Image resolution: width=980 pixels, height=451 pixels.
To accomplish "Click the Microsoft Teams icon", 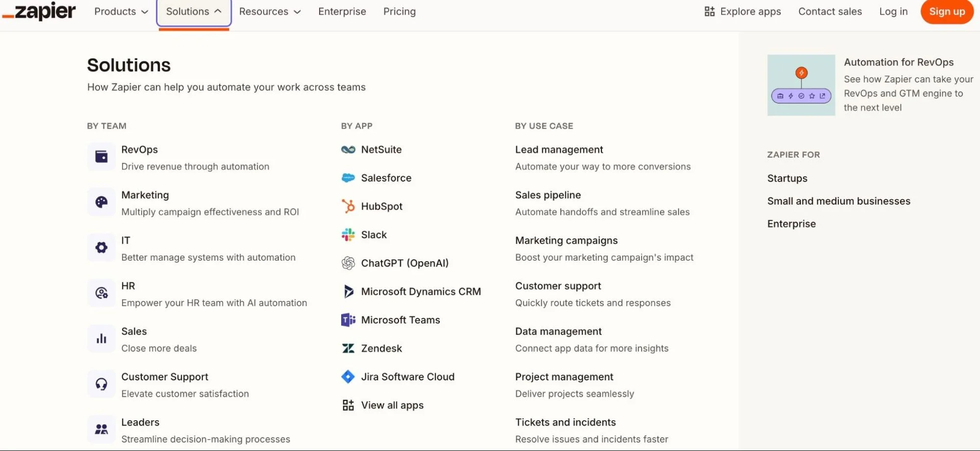I will pyautogui.click(x=348, y=320).
